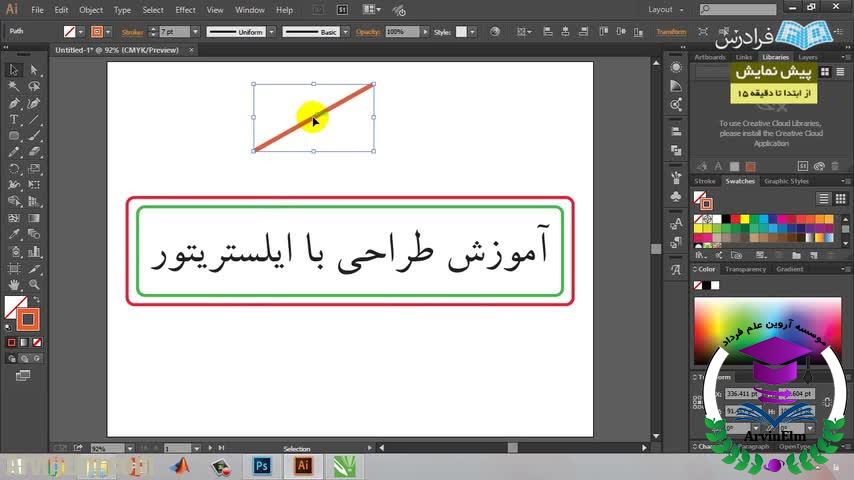Enable Draw Behind mode
This screenshot has height=480, width=854.
coord(24,359)
